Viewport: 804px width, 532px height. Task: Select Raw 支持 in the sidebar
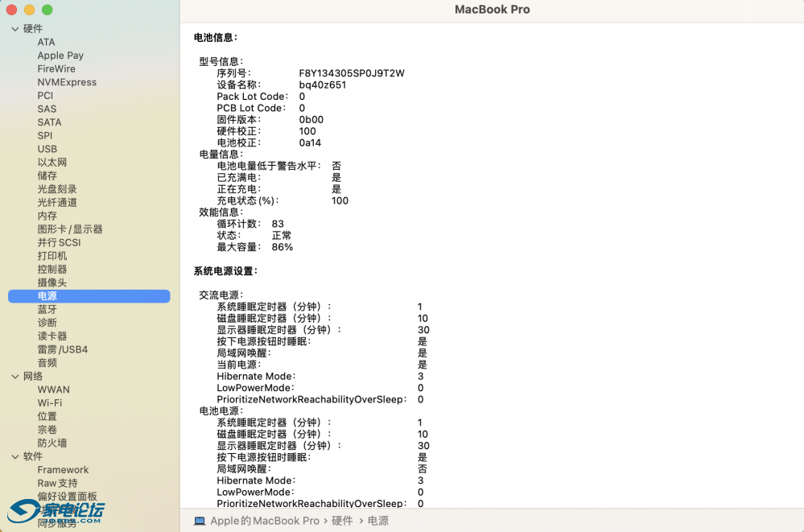pos(57,483)
